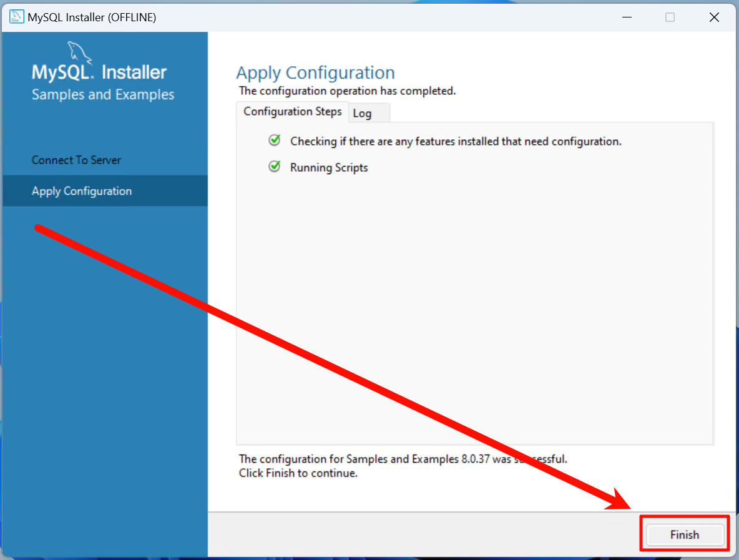Maximize the MySQL Installer window

click(x=670, y=17)
